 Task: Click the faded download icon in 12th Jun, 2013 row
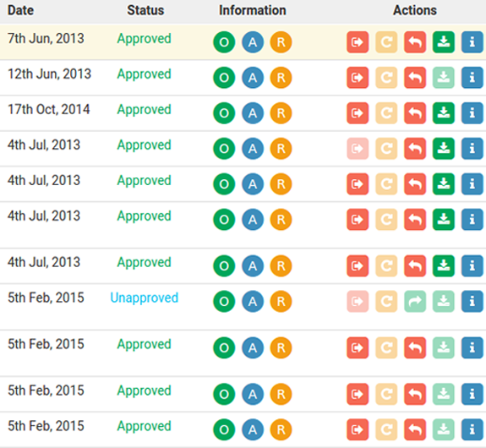tap(444, 78)
